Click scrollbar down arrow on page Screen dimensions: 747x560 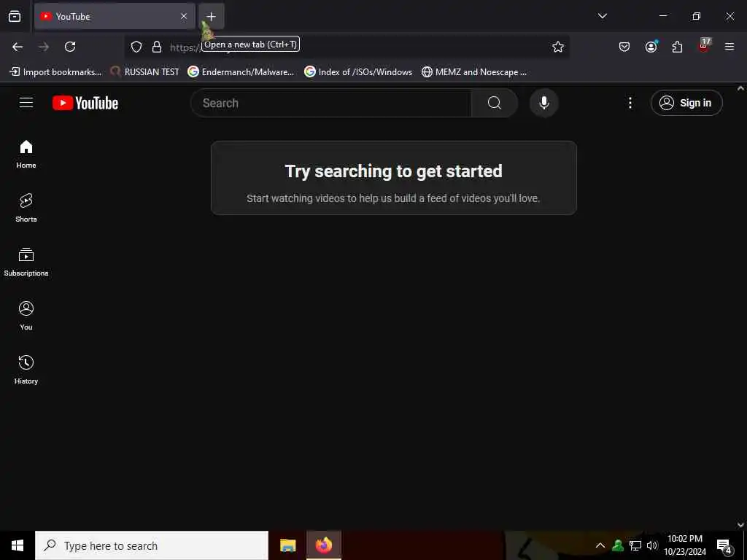tap(741, 525)
